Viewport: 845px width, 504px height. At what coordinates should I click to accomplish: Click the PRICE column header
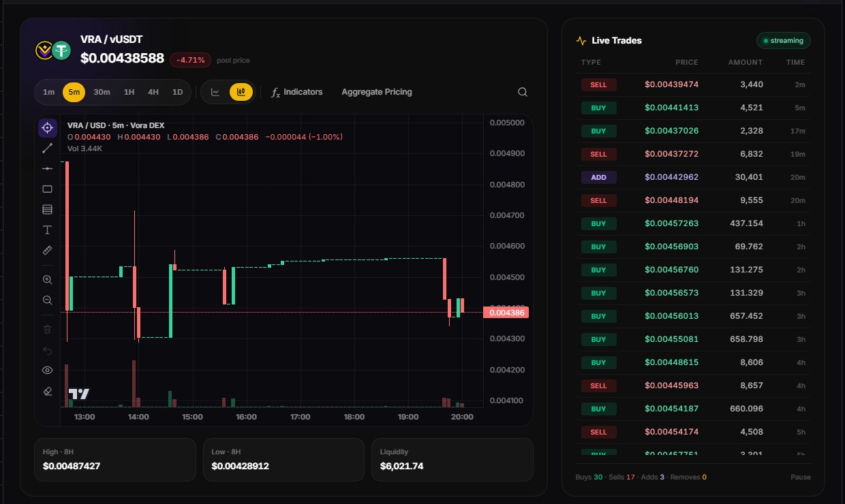click(687, 62)
